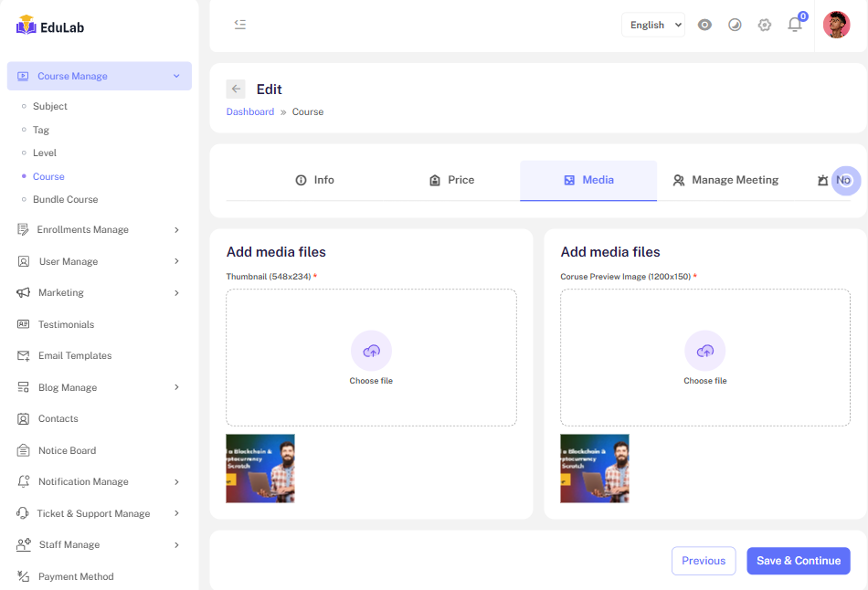
Task: Click the Save & Continue button
Action: (x=798, y=561)
